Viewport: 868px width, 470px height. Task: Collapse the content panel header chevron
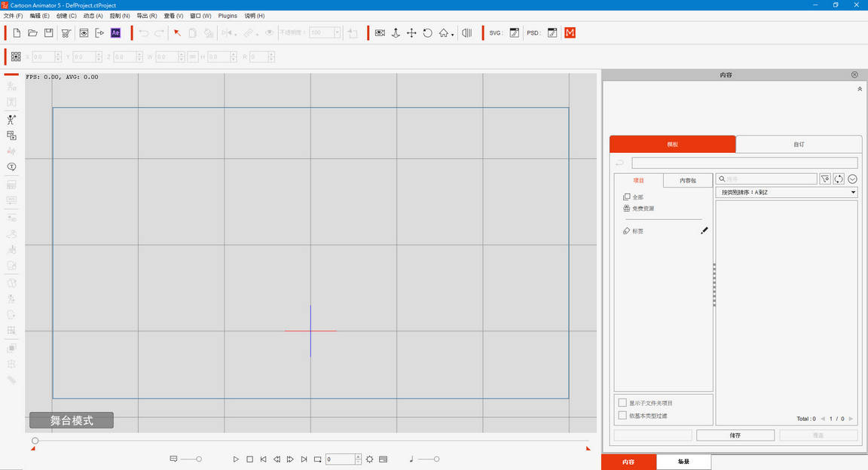click(860, 89)
